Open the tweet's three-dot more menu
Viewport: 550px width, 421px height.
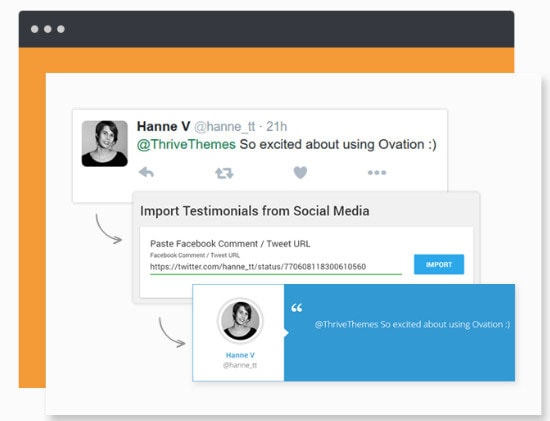(377, 173)
